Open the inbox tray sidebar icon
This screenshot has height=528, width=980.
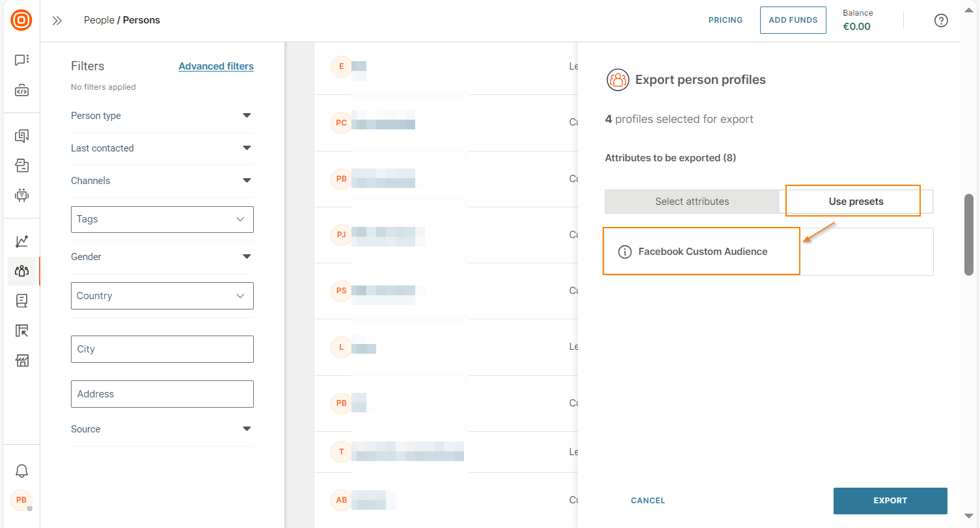tap(21, 165)
